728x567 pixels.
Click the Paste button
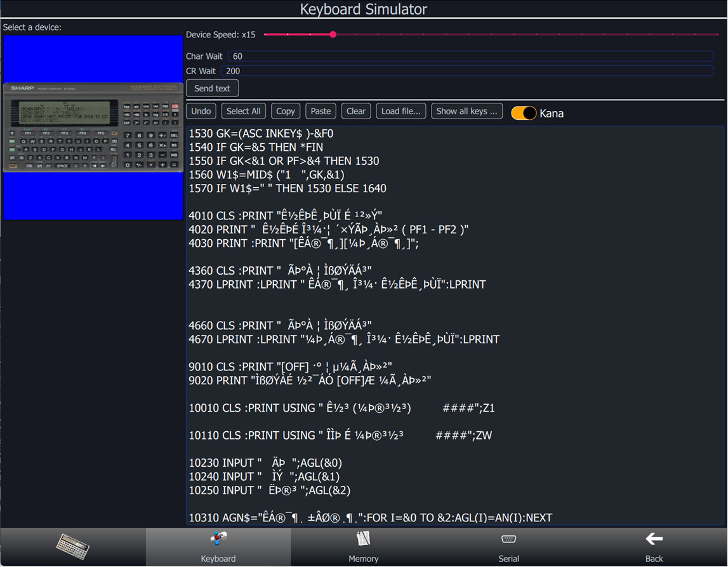[321, 111]
